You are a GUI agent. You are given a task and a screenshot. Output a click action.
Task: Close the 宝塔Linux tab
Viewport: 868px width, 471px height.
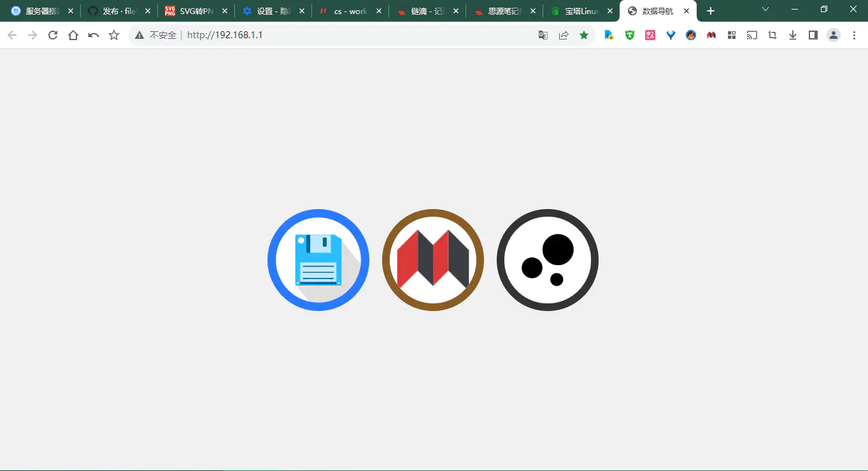pos(609,11)
